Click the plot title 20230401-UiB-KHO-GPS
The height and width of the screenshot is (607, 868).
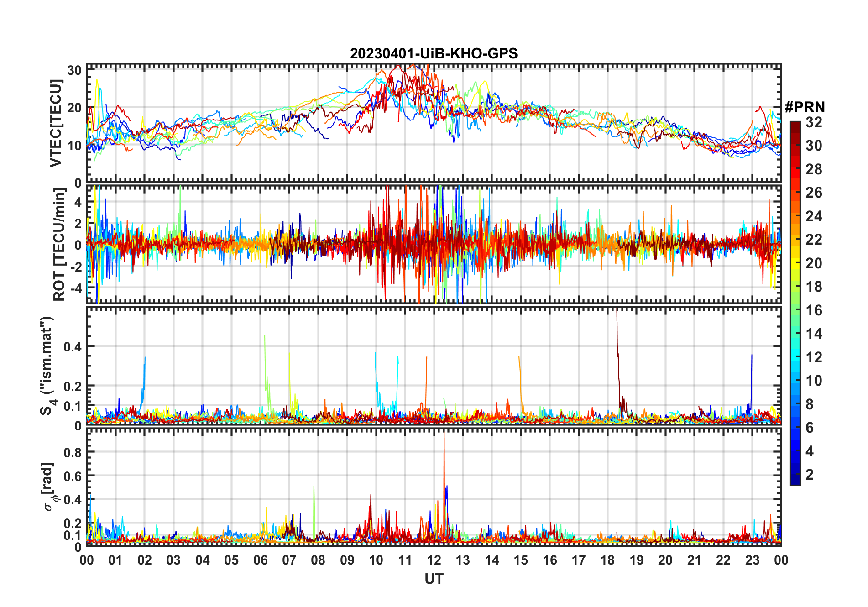click(434, 53)
